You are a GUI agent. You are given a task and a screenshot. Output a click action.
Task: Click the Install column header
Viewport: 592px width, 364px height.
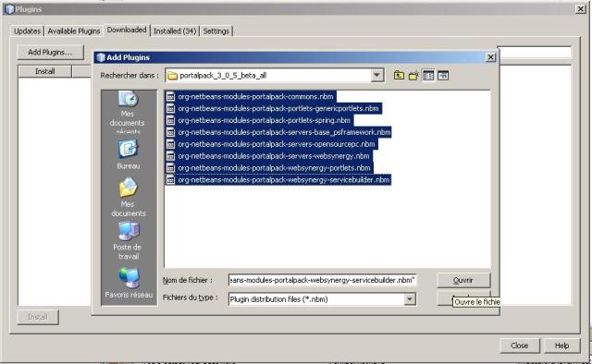45,71
